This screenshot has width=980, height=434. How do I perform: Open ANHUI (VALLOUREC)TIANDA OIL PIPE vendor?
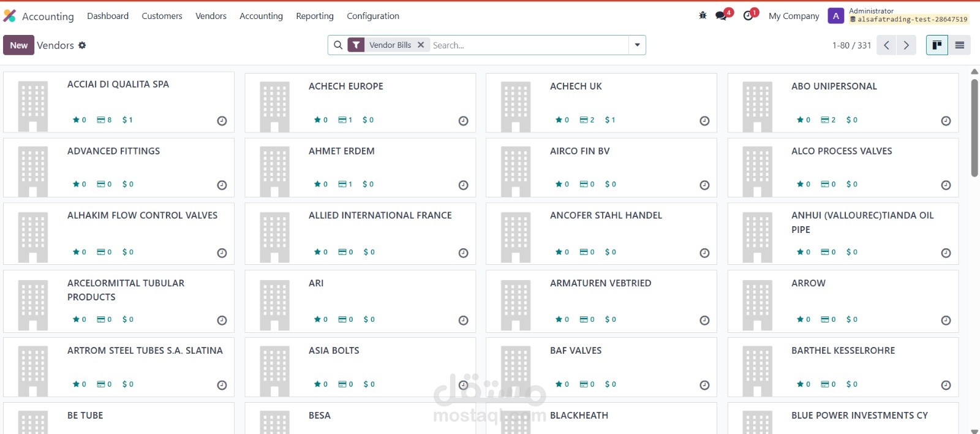[843, 234]
